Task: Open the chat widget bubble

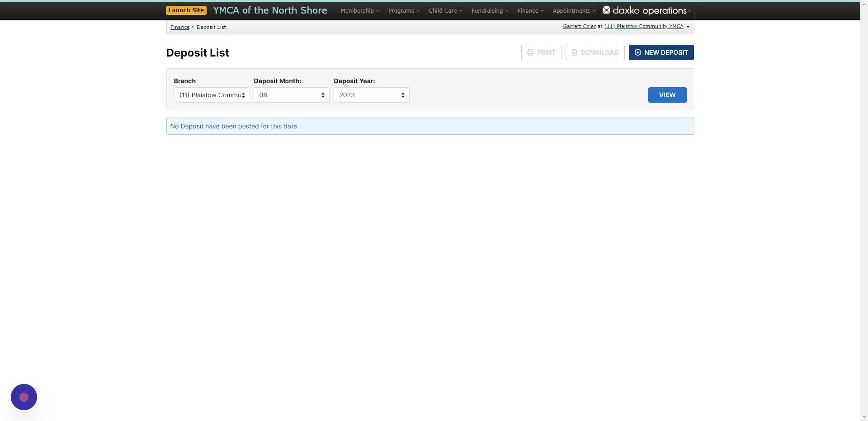Action: tap(24, 397)
